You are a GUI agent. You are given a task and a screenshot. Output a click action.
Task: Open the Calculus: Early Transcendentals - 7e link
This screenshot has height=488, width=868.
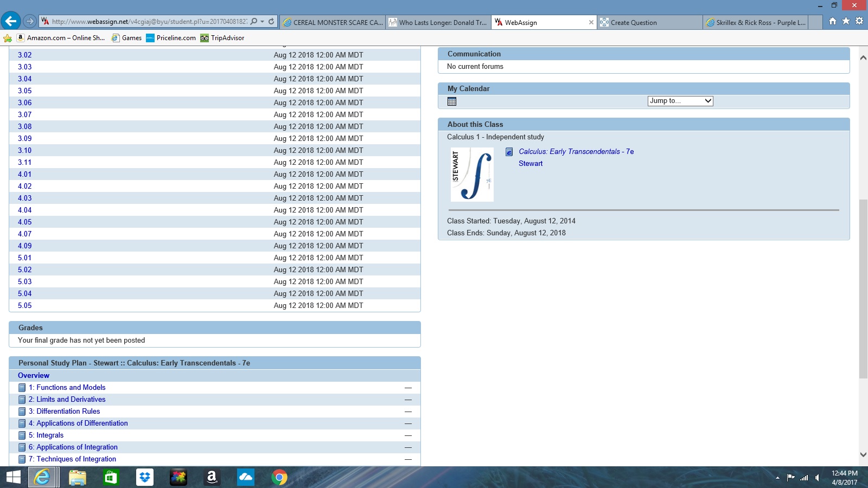point(576,152)
